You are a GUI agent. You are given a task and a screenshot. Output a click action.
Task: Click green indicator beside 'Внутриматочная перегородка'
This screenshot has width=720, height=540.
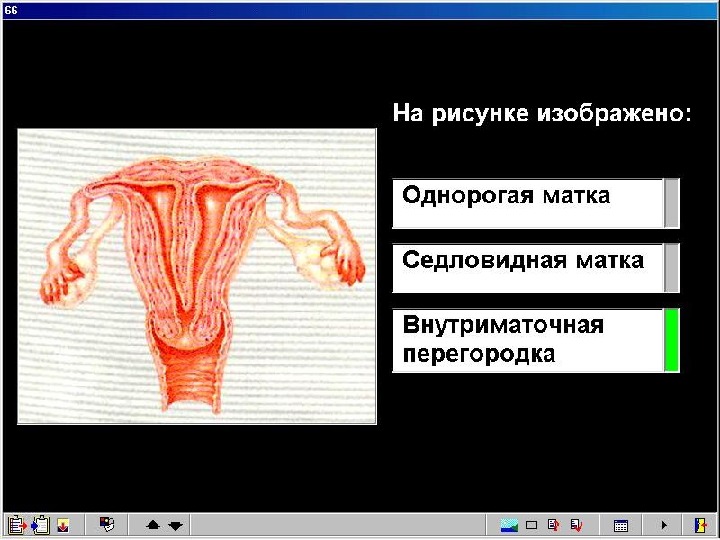671,340
